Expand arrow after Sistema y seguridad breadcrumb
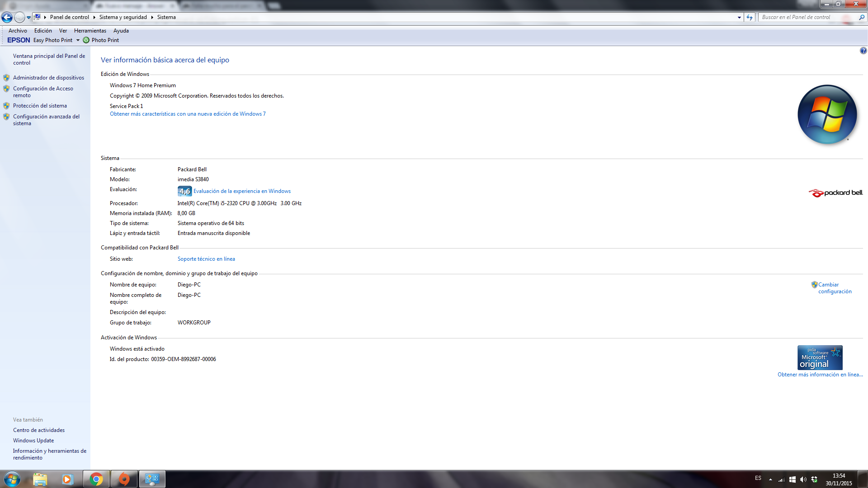 click(152, 17)
